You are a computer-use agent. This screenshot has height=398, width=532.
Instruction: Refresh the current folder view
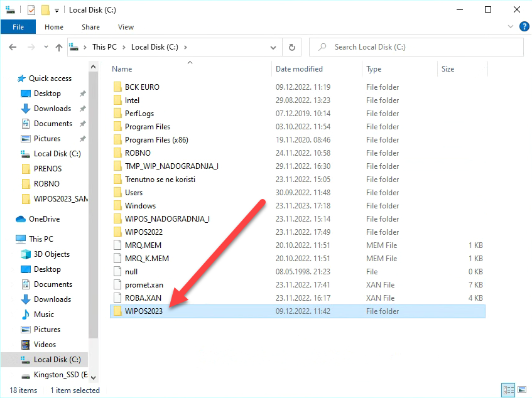pyautogui.click(x=291, y=47)
